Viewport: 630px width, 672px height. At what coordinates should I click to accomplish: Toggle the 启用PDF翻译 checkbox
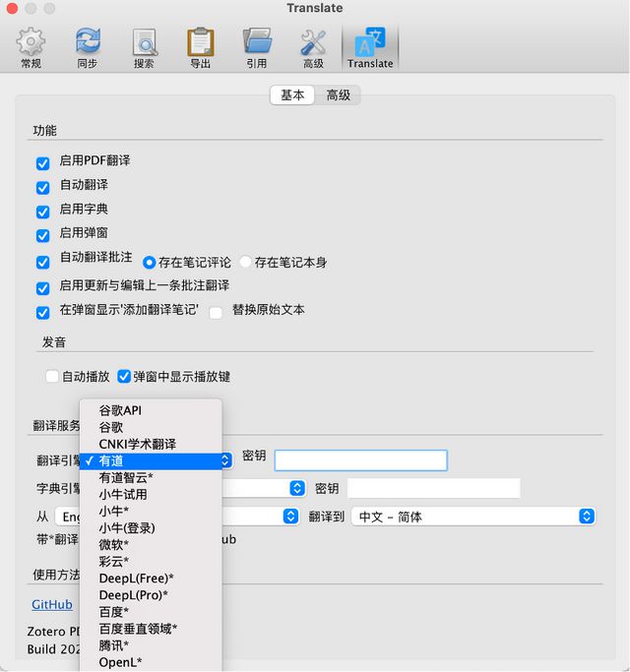(x=43, y=163)
